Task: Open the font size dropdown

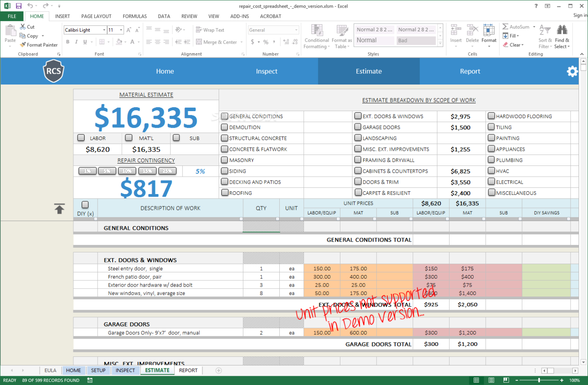Action: coord(122,30)
